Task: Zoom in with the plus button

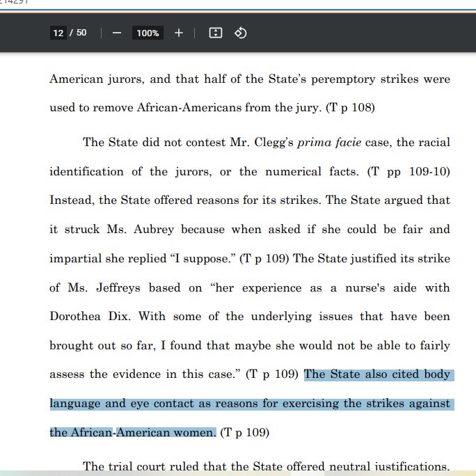Action: (179, 33)
